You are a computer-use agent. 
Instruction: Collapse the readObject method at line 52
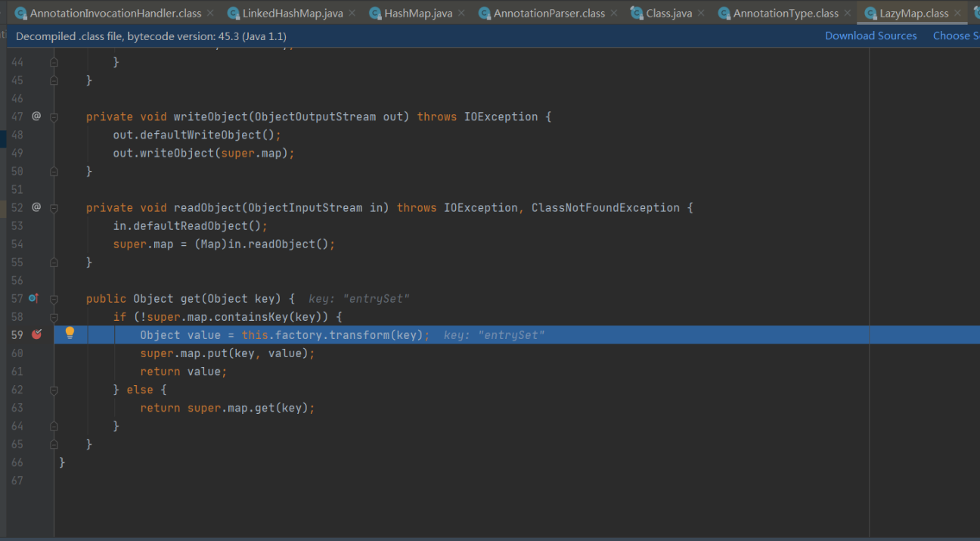click(54, 207)
